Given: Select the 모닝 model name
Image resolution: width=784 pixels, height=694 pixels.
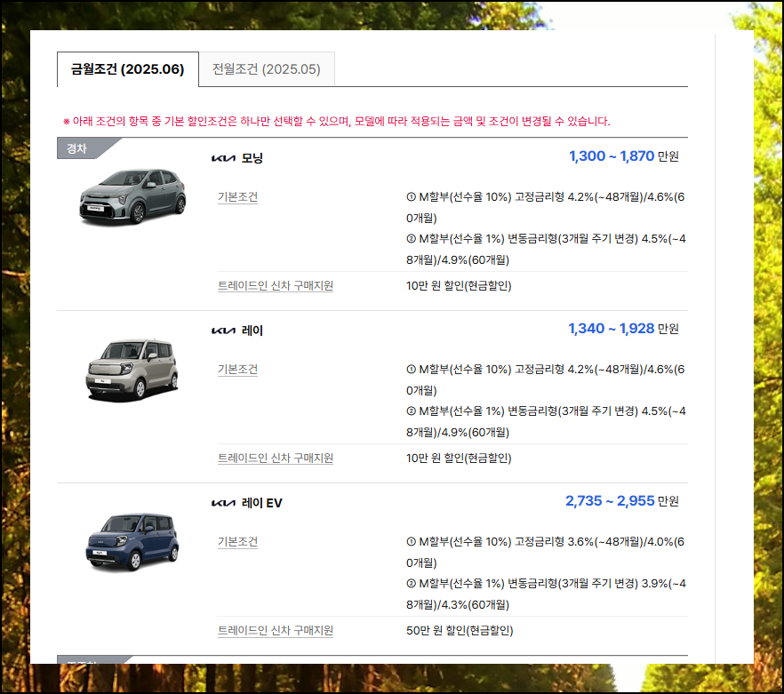Looking at the screenshot, I should point(252,158).
